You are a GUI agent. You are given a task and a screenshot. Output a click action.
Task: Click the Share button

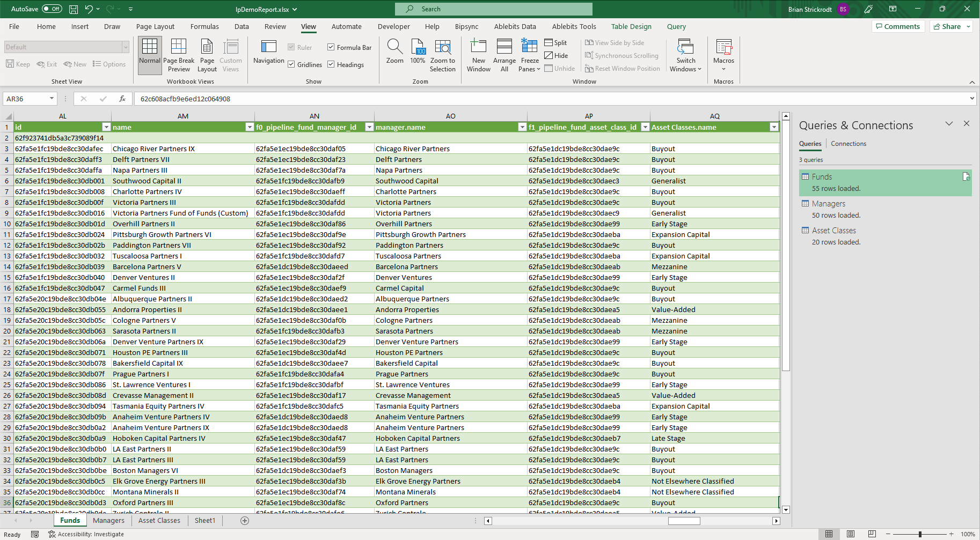[947, 26]
